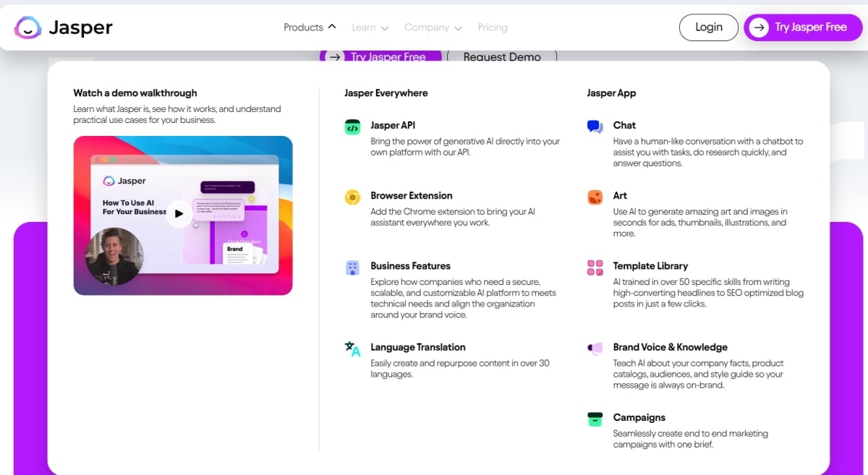Click the Brand Voice megaphone icon
Image resolution: width=868 pixels, height=475 pixels.
point(595,348)
